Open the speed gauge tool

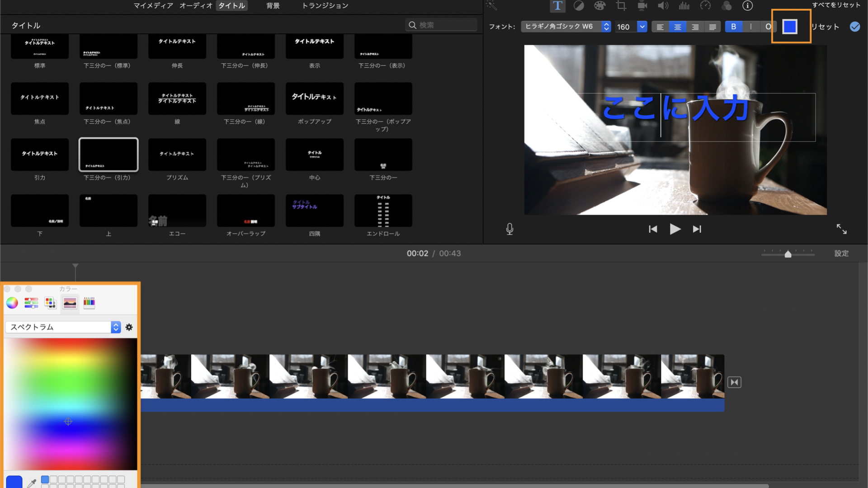705,6
